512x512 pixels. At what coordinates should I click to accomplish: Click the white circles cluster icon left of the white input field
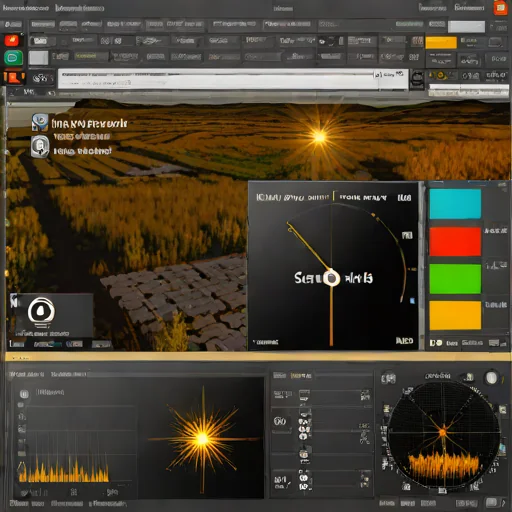43,79
